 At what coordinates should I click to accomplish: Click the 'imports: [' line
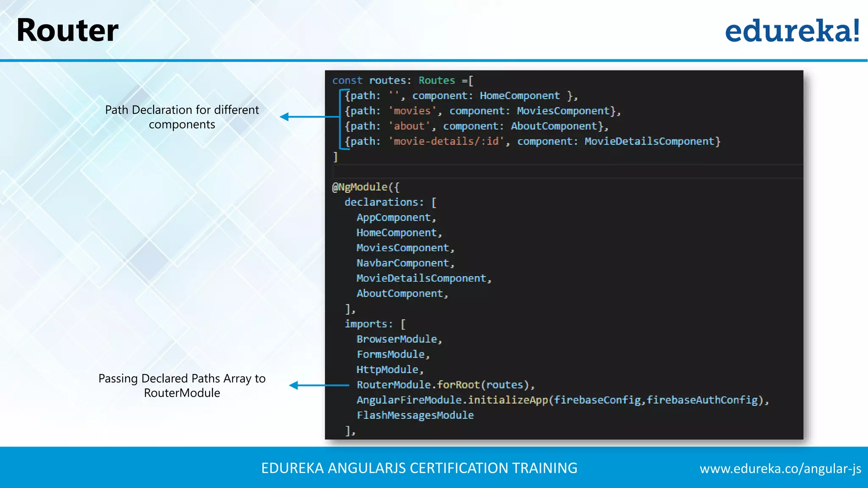coord(375,324)
